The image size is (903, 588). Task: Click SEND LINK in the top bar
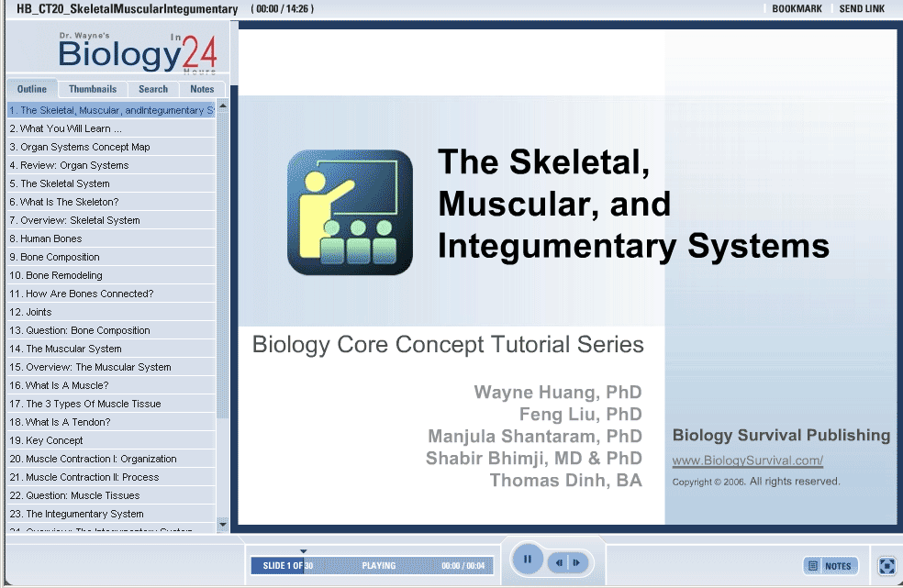pyautogui.click(x=862, y=9)
